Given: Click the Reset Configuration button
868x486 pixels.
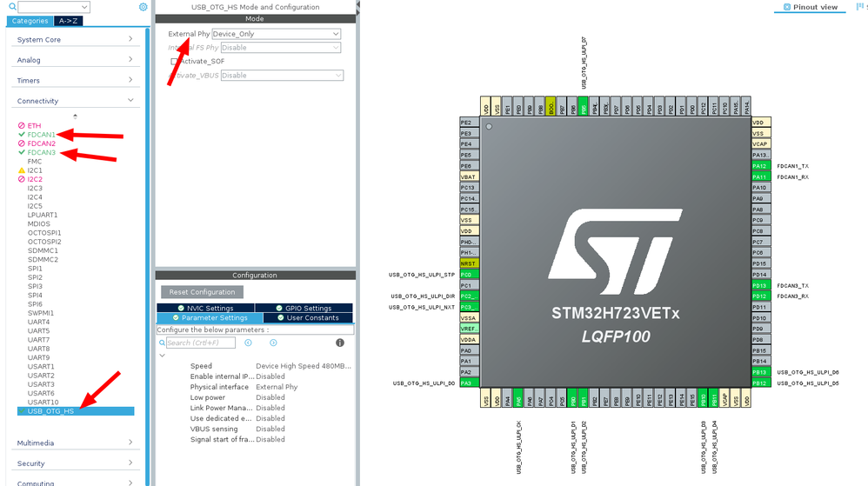Looking at the screenshot, I should [x=202, y=292].
